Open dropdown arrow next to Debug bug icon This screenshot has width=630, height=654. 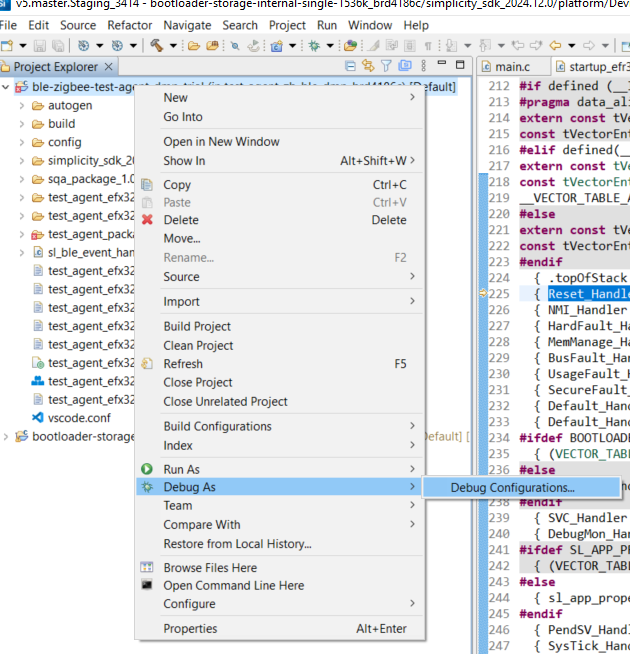(330, 45)
